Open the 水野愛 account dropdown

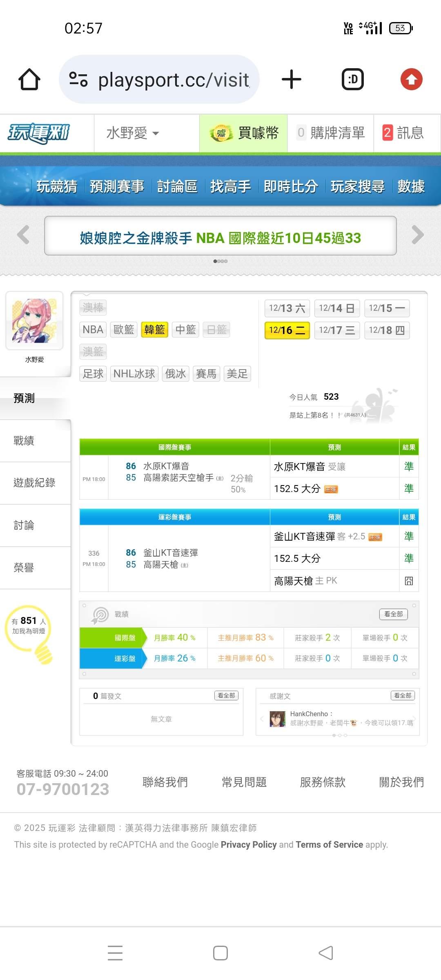[133, 133]
